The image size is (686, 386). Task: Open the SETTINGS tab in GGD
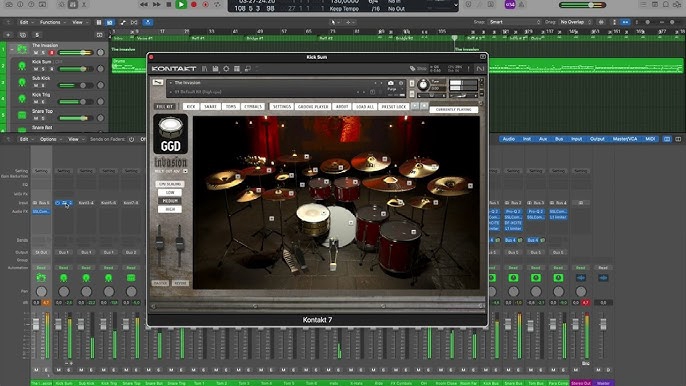point(281,106)
